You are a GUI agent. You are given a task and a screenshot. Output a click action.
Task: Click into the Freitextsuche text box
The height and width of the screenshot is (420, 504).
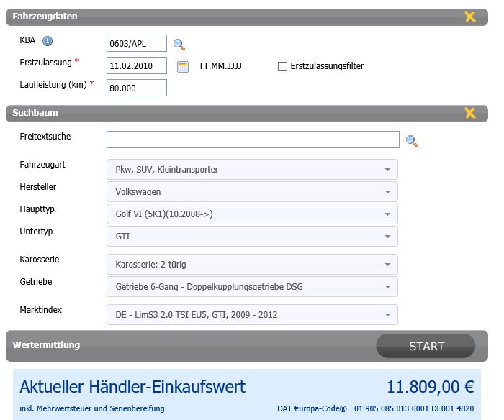tap(253, 140)
